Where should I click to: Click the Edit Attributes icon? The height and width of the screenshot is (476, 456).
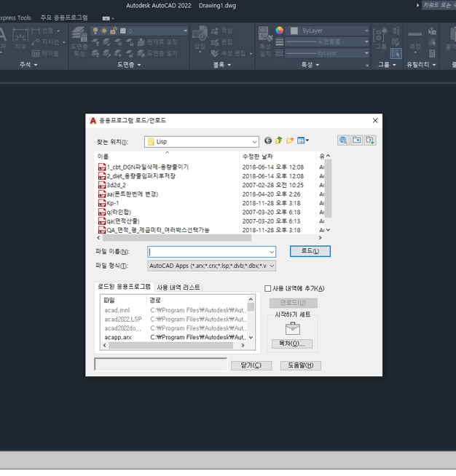point(215,53)
